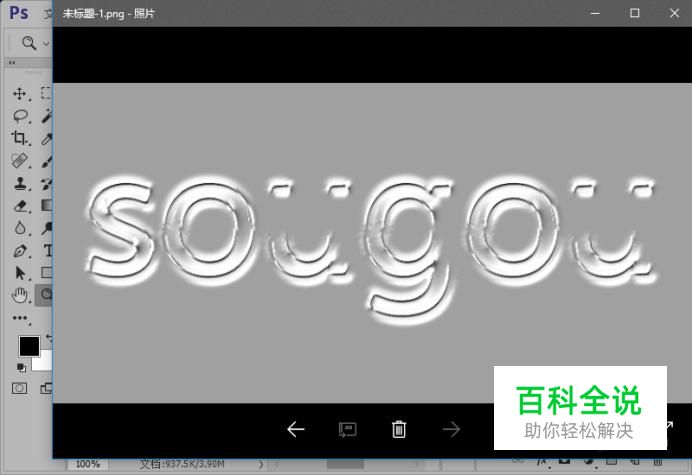Click the slideshow icon in Photos
692x475 pixels.
click(x=348, y=429)
